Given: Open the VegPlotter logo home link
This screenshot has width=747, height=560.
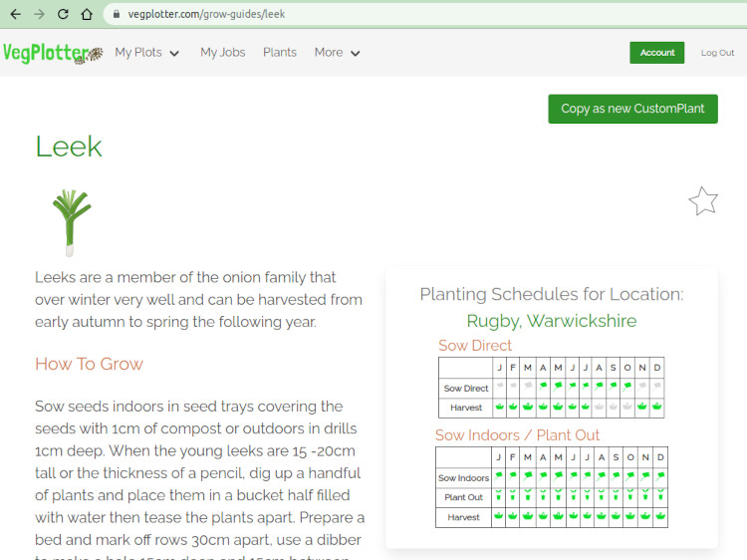Looking at the screenshot, I should click(53, 53).
